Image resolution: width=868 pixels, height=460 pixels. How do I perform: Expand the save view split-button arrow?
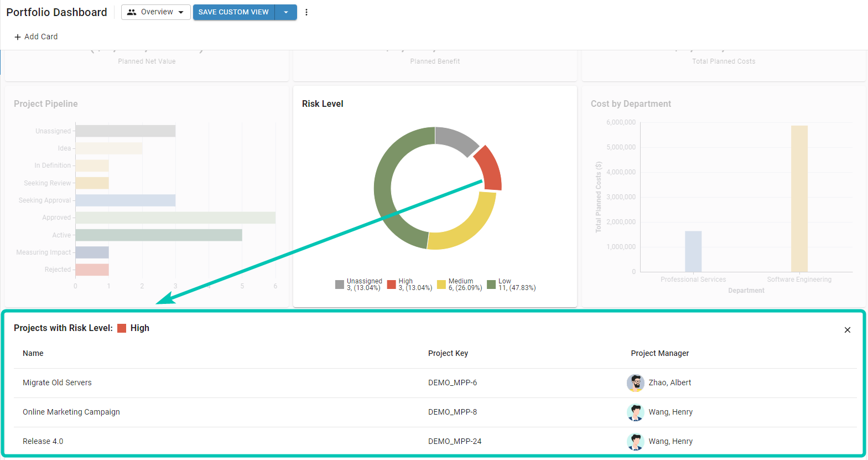[x=286, y=12]
